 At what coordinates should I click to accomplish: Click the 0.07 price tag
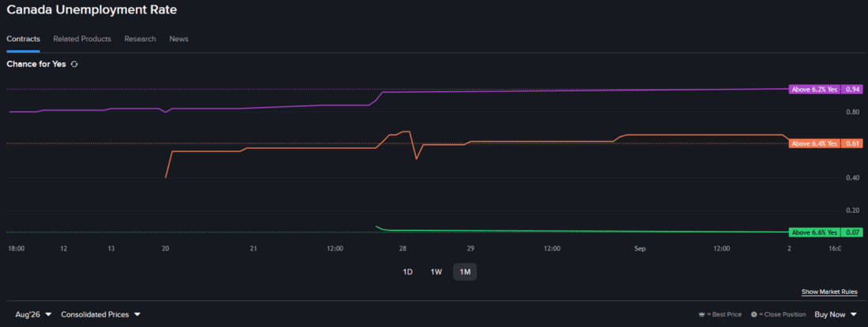[852, 232]
